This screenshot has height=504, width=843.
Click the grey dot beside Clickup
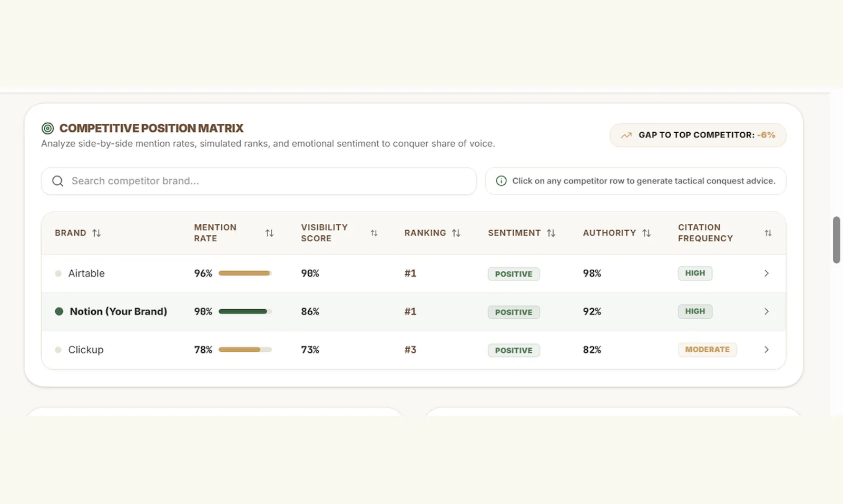click(58, 350)
